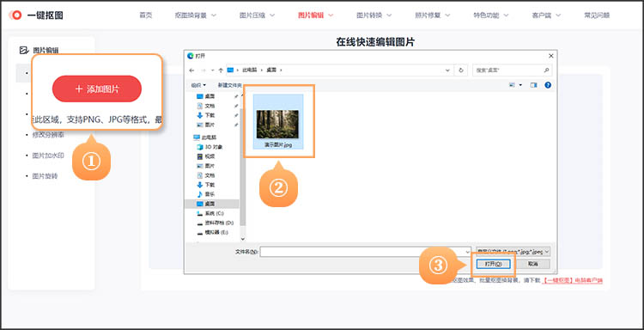Viewport: 644px width, 330px height.
Task: Expand the 文件名 field dropdown arrow
Action: coord(467,252)
